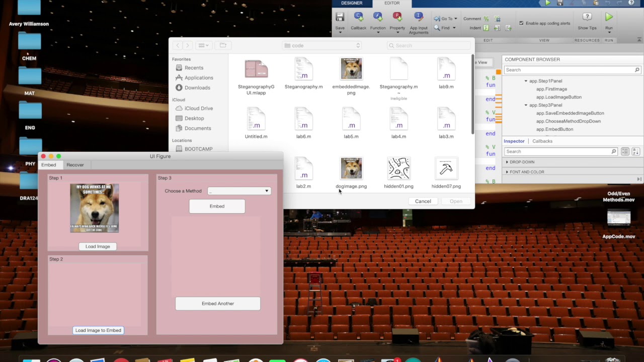
Task: Open the Callbacks tab in the Component Browser
Action: (542, 141)
